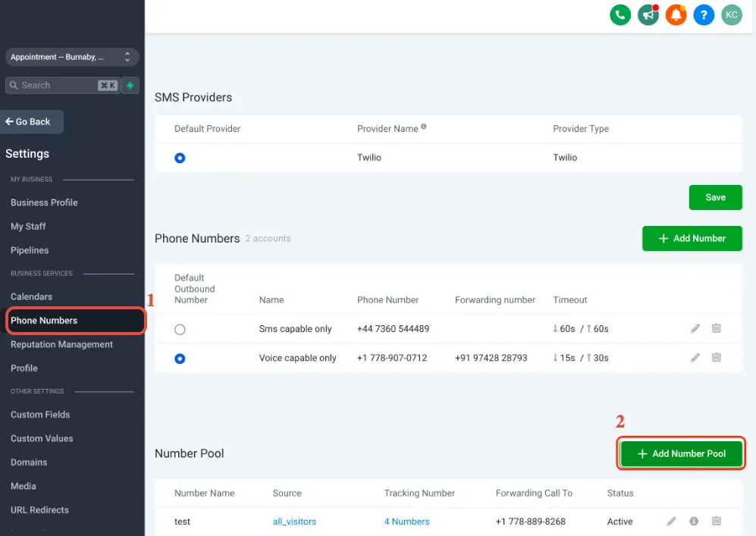Open Custom Values settings

coord(42,438)
